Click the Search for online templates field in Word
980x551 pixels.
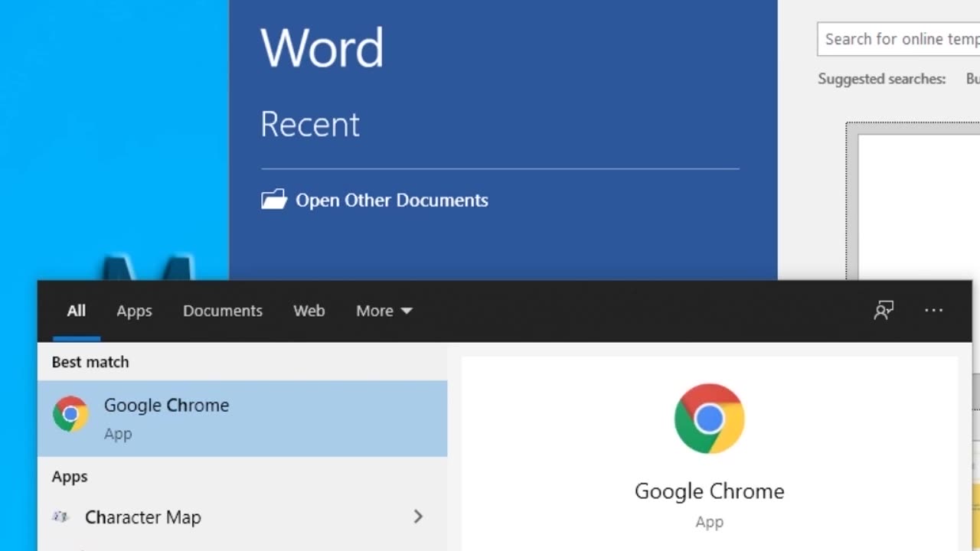pos(899,39)
